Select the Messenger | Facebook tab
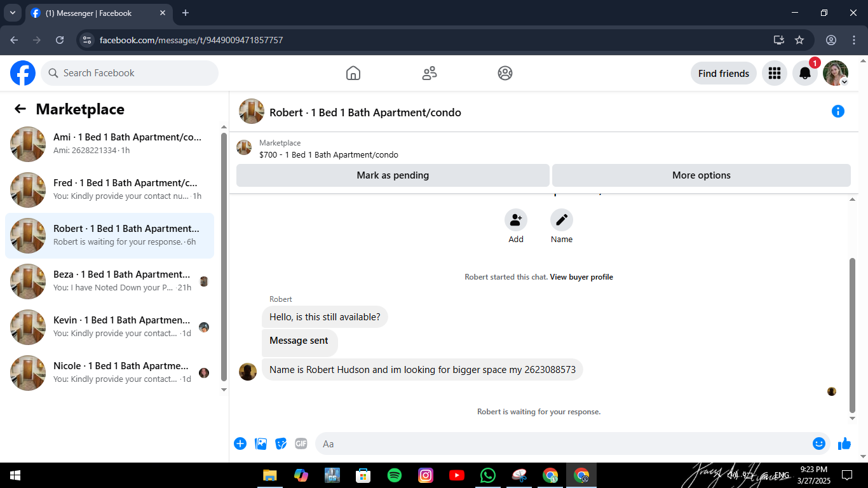Screen dimensions: 868x488 click(x=98, y=13)
